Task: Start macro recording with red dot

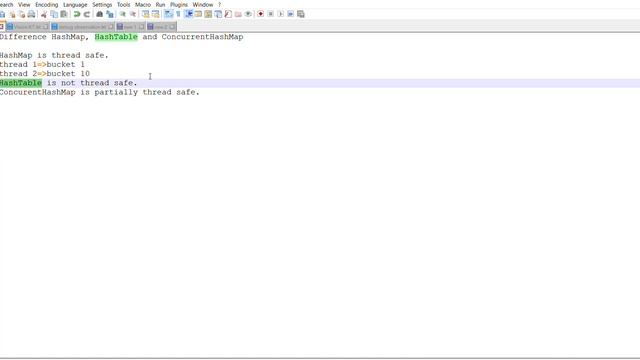Action: (260, 14)
